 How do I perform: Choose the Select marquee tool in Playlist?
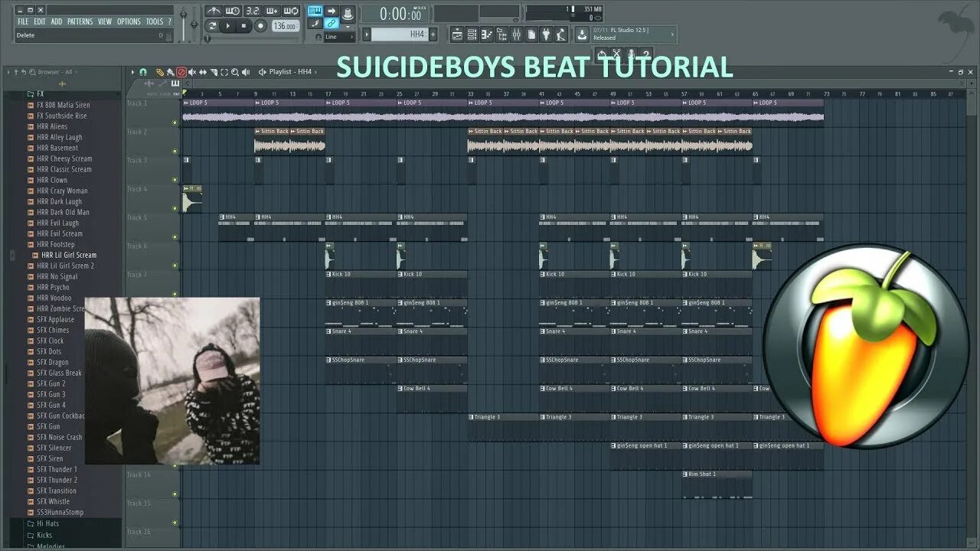(x=224, y=72)
